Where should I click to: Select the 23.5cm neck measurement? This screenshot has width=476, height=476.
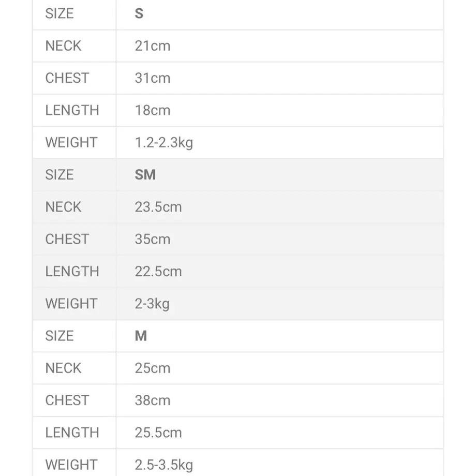point(158,207)
